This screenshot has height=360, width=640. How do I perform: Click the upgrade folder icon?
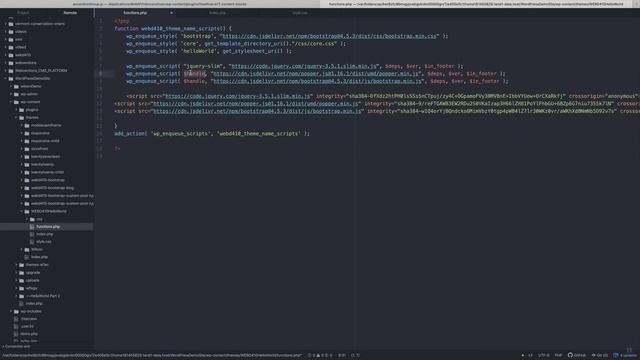(x=22, y=273)
